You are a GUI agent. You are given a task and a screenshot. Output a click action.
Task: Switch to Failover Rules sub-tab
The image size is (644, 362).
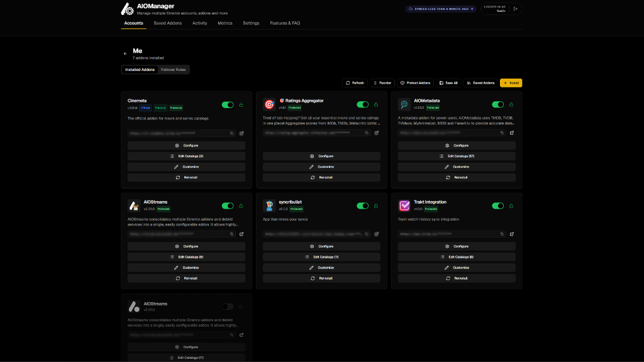[x=174, y=70]
